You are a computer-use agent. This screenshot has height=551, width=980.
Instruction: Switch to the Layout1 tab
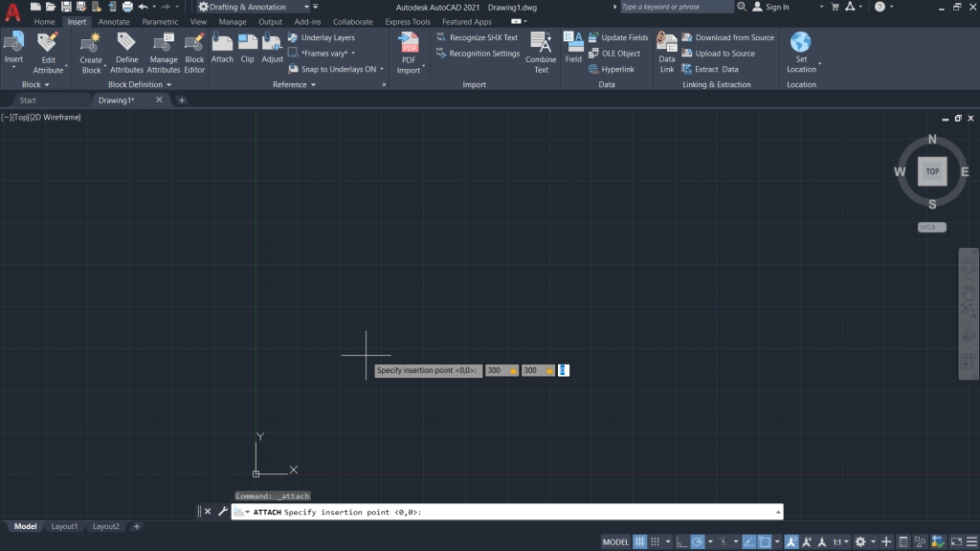point(64,525)
